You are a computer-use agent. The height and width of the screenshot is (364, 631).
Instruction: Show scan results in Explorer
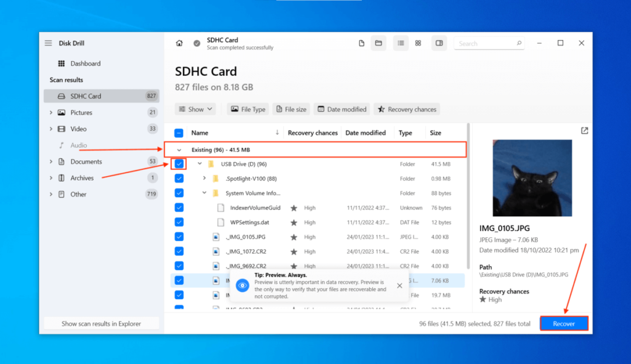pos(101,323)
